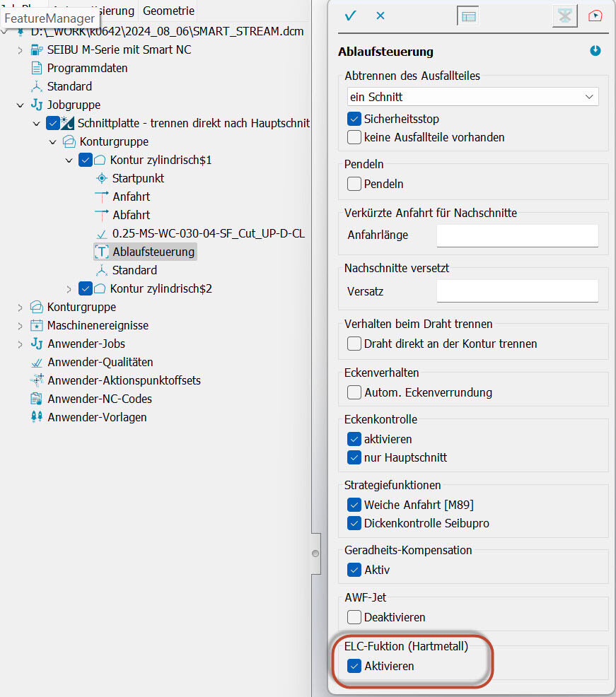Select the Startpunkt node in the tree
Viewport: 616px width, 697px height.
click(138, 178)
